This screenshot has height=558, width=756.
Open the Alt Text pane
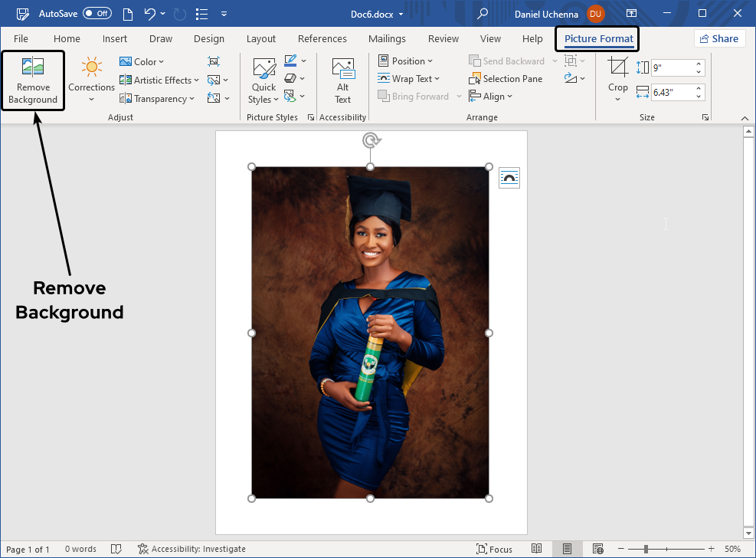coord(342,80)
